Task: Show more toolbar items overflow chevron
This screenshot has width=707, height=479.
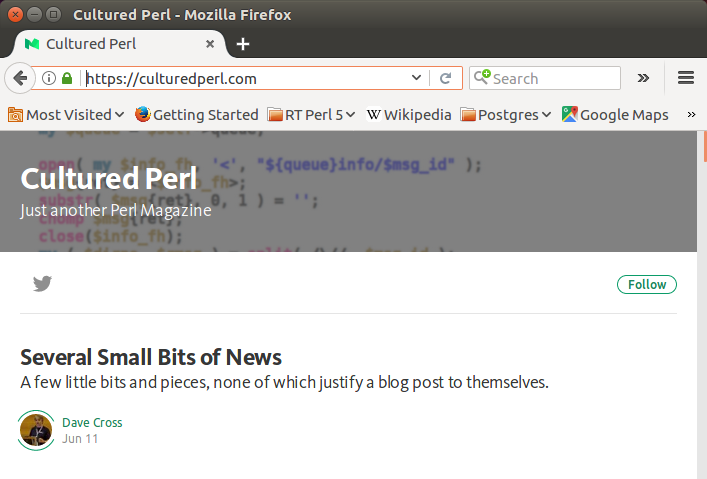Action: 643,78
